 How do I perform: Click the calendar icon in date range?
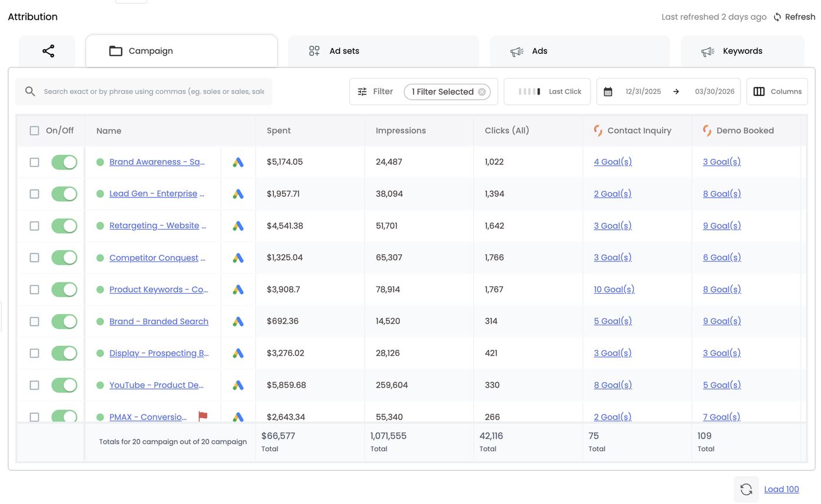point(608,91)
